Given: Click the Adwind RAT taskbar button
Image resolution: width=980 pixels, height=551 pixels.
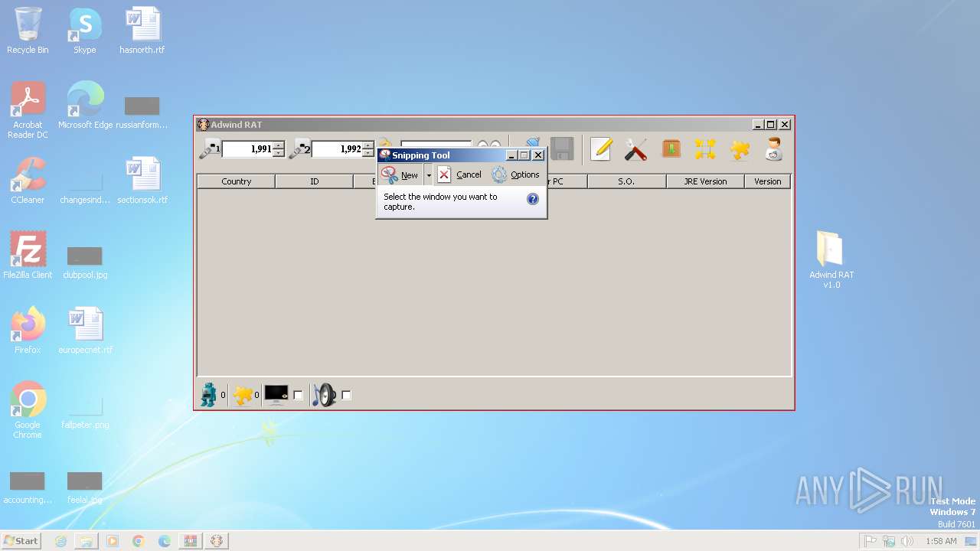Looking at the screenshot, I should pos(217,541).
